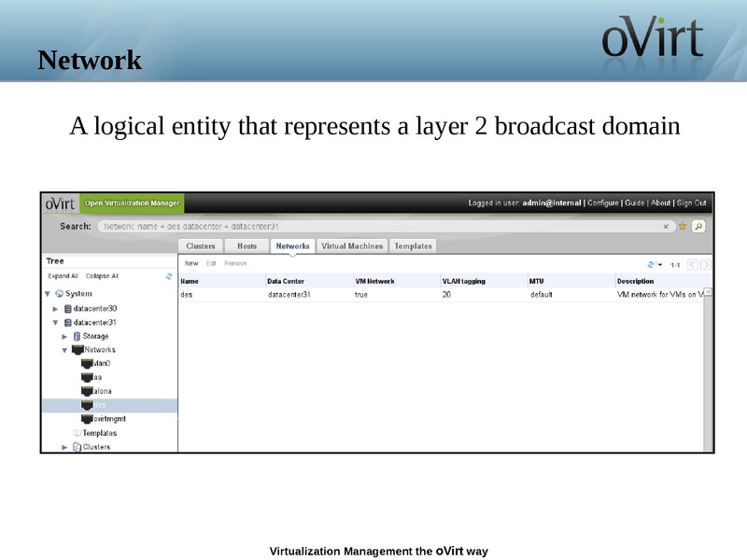Select alona label in the tree
The width and height of the screenshot is (747, 560).
click(103, 391)
